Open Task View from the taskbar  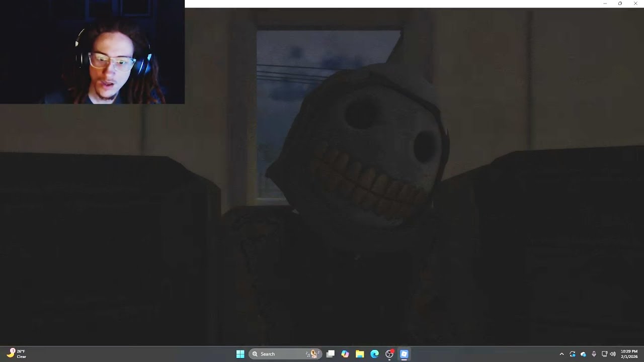331,354
